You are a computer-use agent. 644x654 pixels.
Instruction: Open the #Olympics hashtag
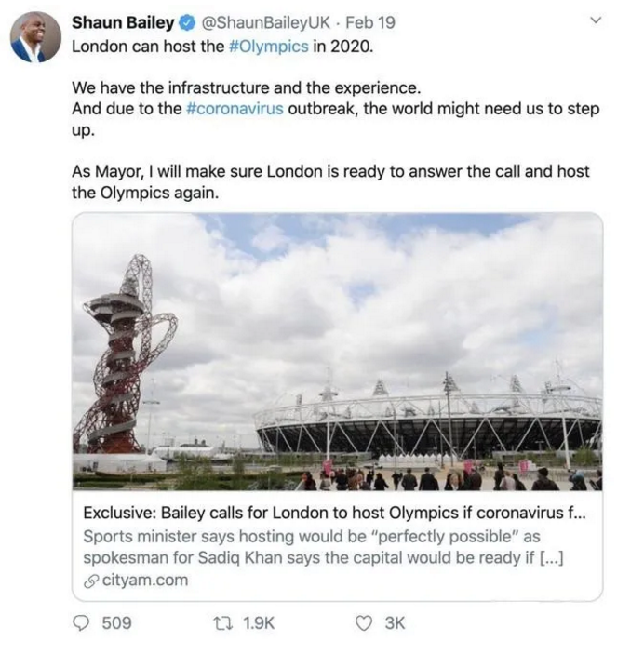(269, 47)
